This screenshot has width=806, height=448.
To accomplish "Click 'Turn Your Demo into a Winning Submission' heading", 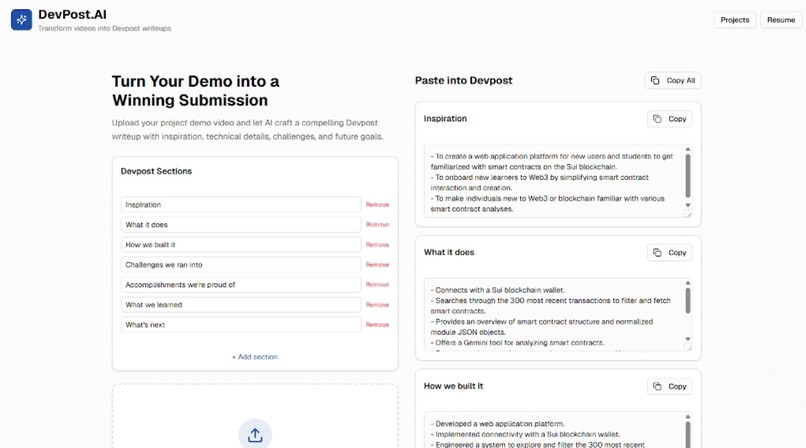I will [x=196, y=90].
